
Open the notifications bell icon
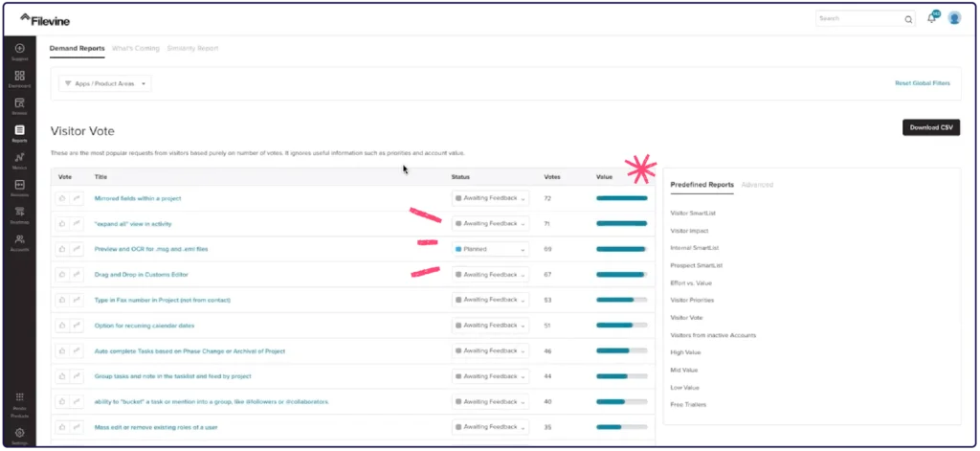pyautogui.click(x=932, y=18)
